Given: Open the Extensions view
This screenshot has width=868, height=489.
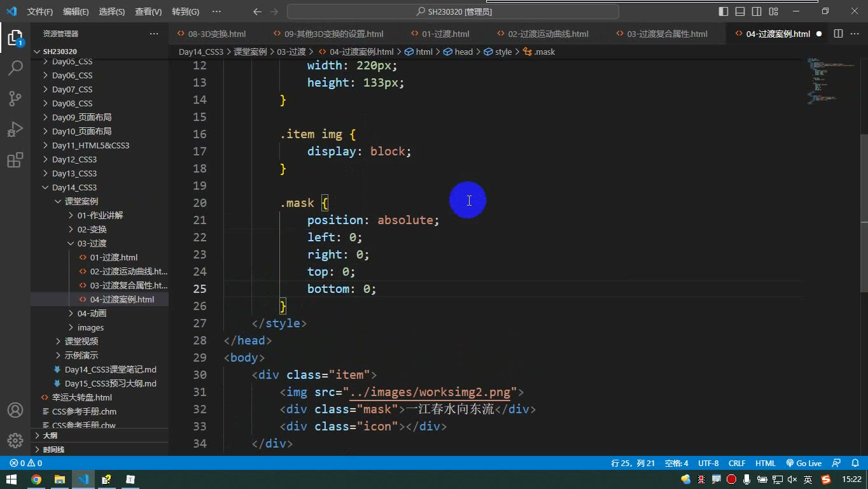Looking at the screenshot, I should pyautogui.click(x=15, y=160).
